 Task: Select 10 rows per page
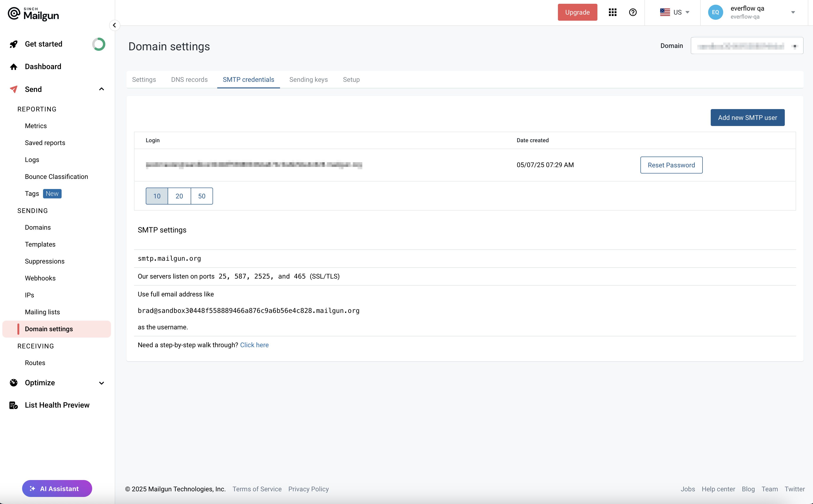click(x=157, y=196)
